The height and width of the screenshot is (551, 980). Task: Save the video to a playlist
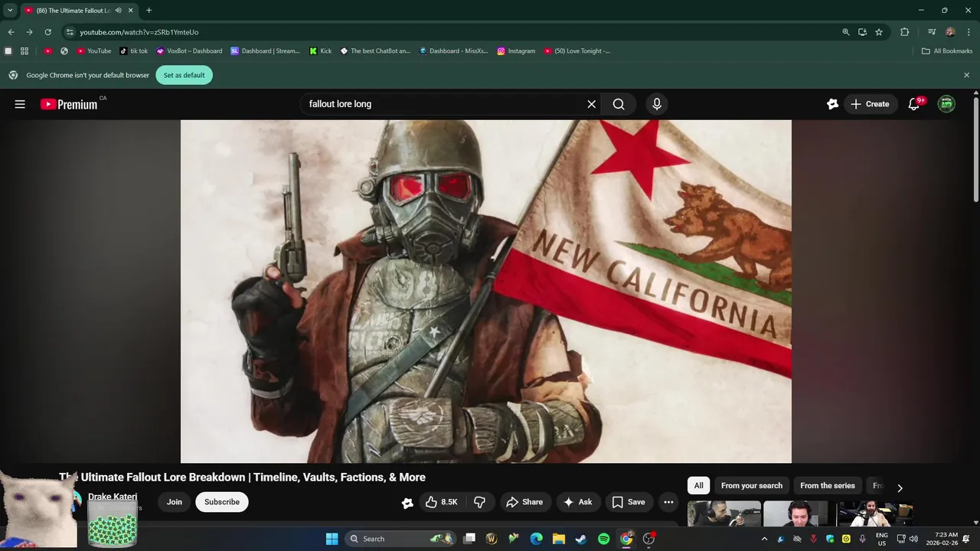coord(629,502)
